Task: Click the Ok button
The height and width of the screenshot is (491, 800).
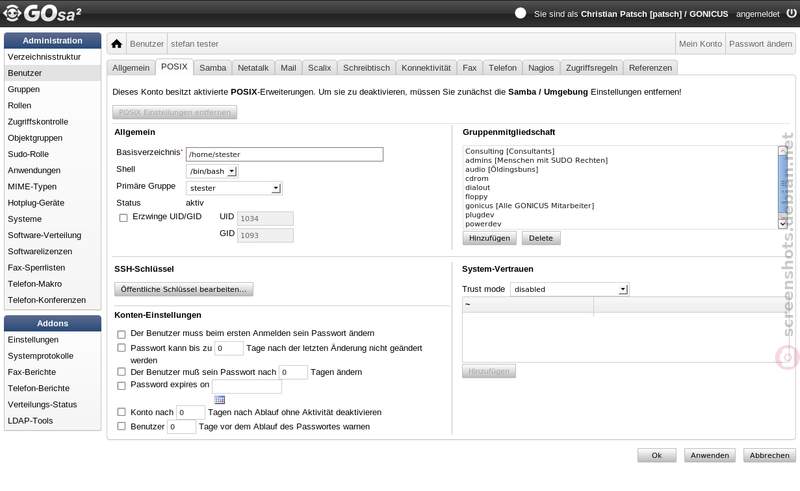Action: click(657, 455)
